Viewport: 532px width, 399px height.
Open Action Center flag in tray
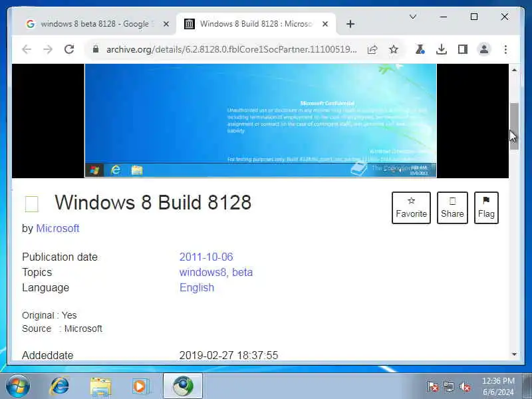coord(432,386)
